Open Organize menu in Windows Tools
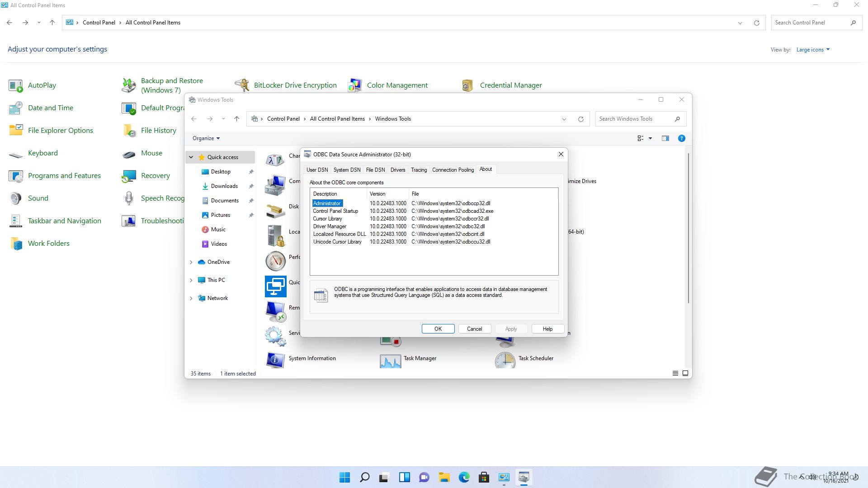The height and width of the screenshot is (488, 868). [x=206, y=138]
